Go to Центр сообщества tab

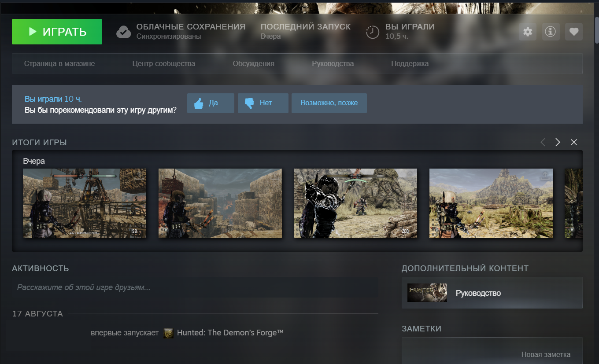point(164,64)
